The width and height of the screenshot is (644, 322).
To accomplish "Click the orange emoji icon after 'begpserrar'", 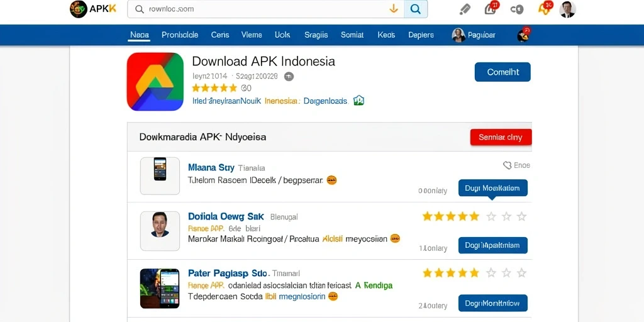I will coord(332,180).
